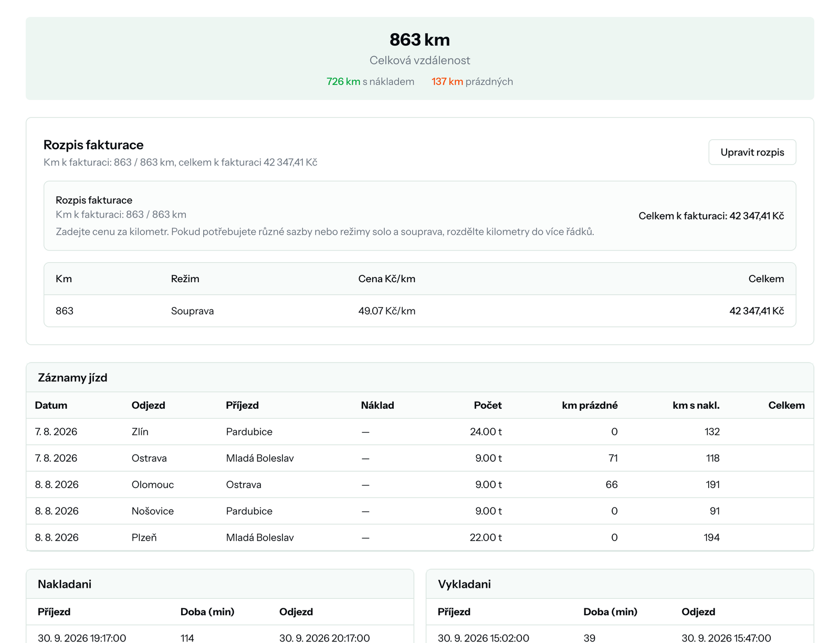Viewport: 840px width, 643px height.
Task: Click the 137 km prázdných value
Action: coord(472,81)
